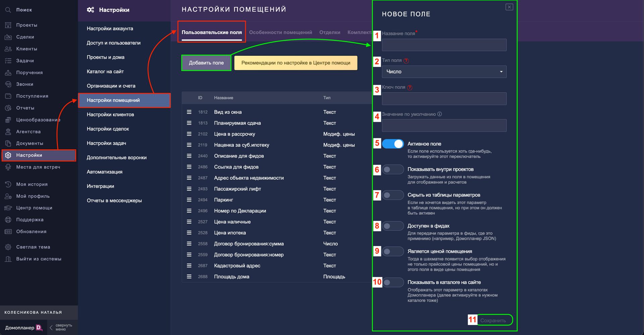The height and width of the screenshot is (335, 644).
Task: Click info icon beside Значение по умолчанию
Action: [439, 114]
